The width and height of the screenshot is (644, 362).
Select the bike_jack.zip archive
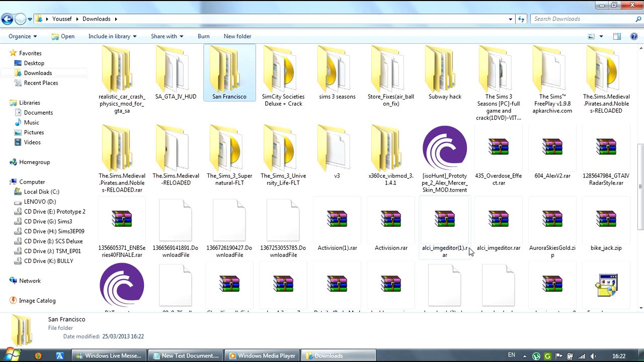(606, 225)
